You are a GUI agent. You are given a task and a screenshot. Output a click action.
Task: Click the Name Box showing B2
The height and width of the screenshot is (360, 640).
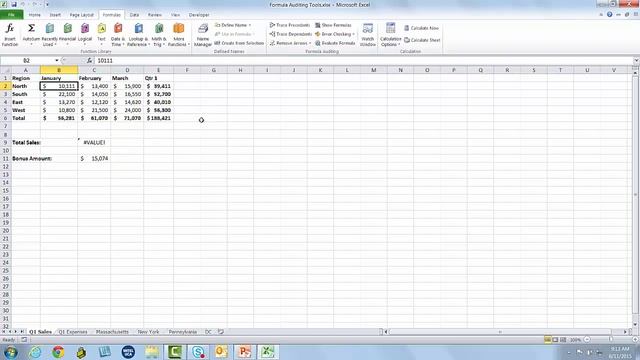pos(27,60)
